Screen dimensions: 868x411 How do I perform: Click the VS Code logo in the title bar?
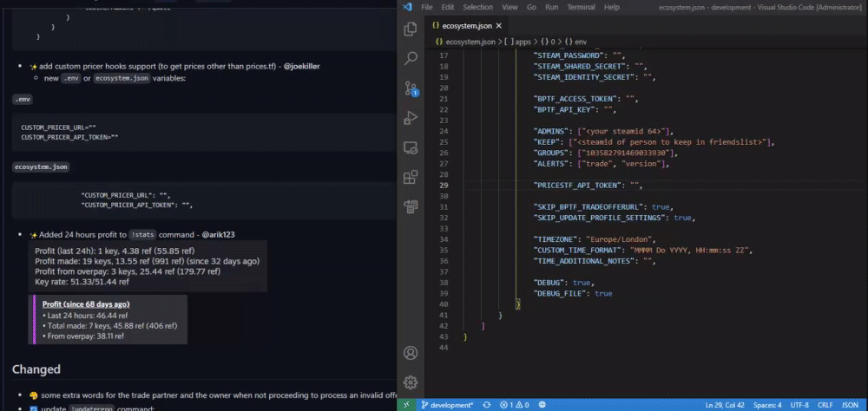coord(407,7)
